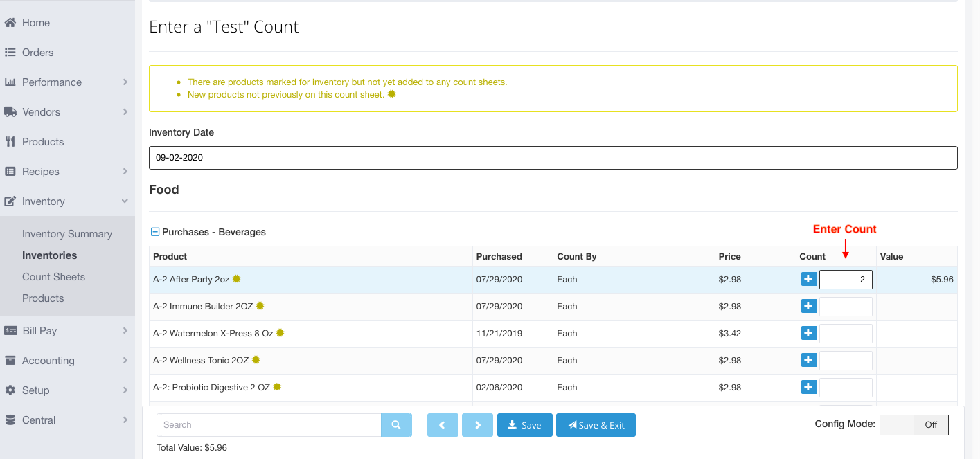
Task: Open Count Sheets in the sidebar
Action: [53, 277]
